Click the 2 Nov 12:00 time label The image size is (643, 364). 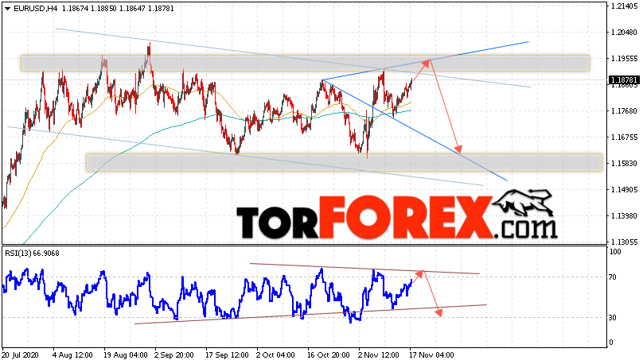click(378, 355)
